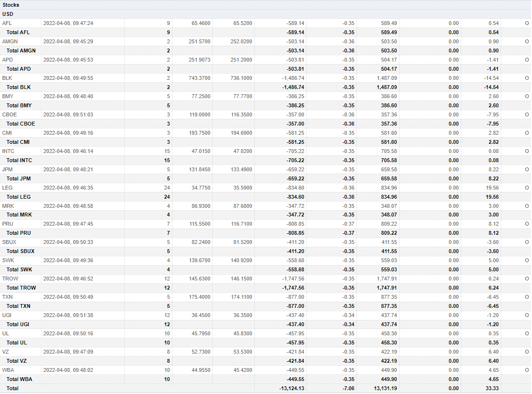The image size is (532, 394).
Task: Click the Total AMGN label
Action: pos(21,51)
